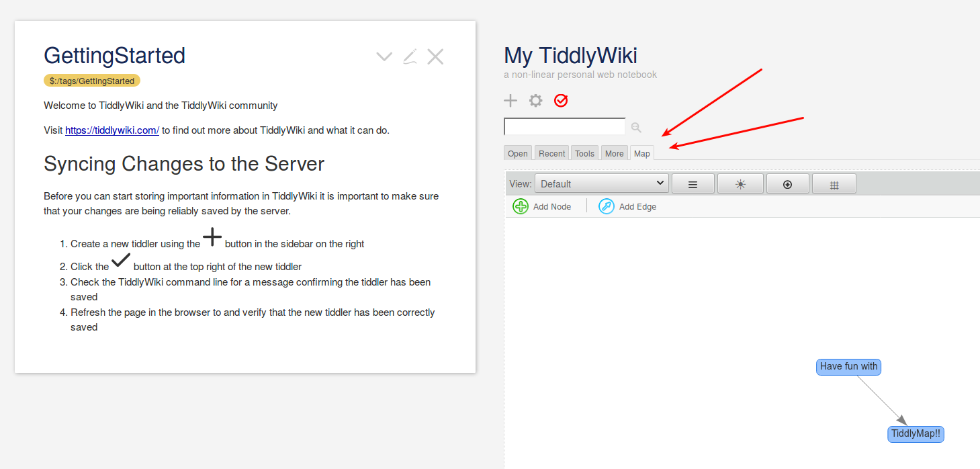Click the My TiddlyWiki site title
The image size is (980, 469).
(570, 56)
